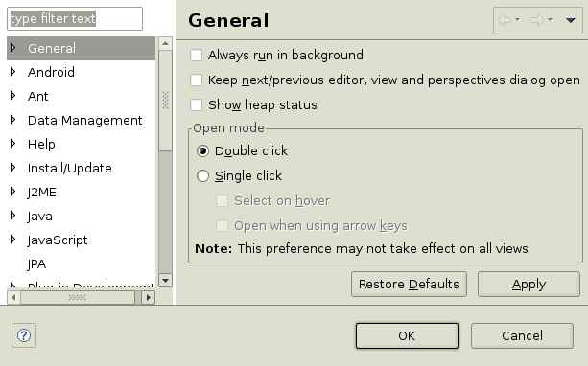Click the tree scrollbar up arrow

tap(165, 44)
